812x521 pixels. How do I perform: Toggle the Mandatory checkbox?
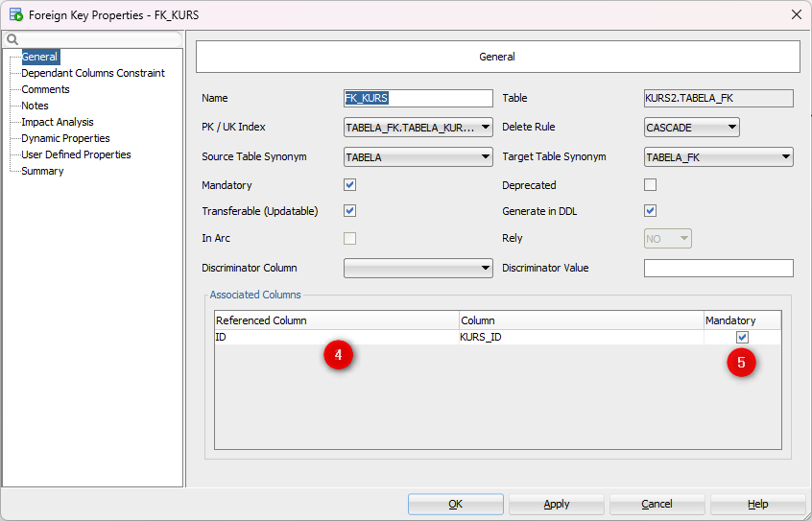(x=349, y=185)
